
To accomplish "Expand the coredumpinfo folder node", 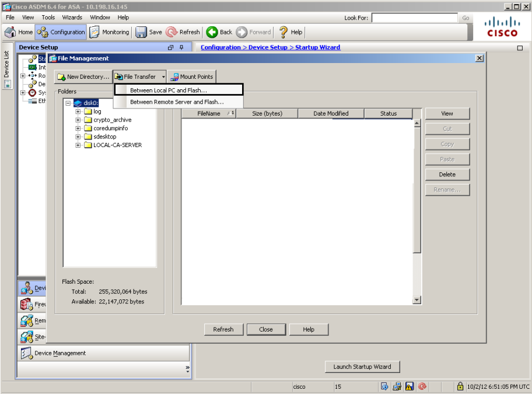I will (78, 128).
